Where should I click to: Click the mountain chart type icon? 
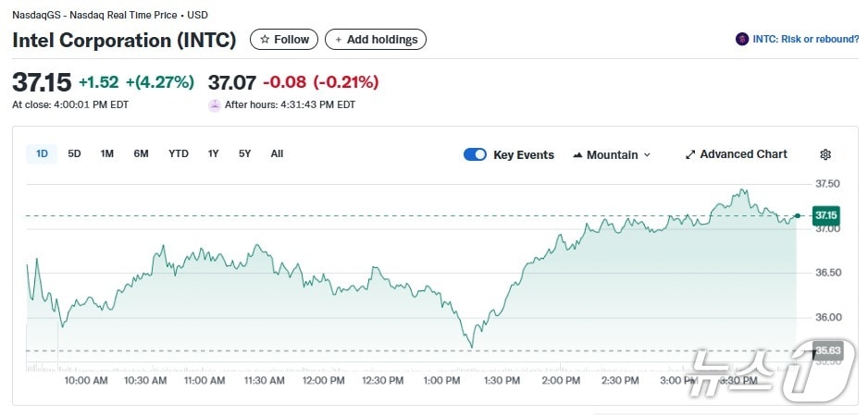(577, 154)
